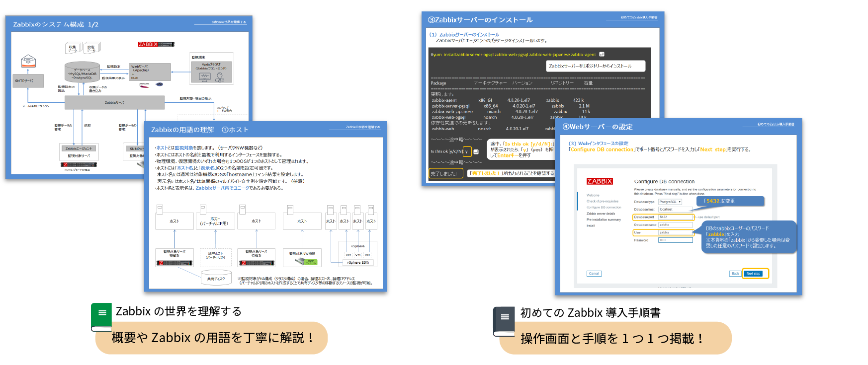Click the Database port field showing 5432
This screenshot has width=868, height=365.
pyautogui.click(x=676, y=217)
